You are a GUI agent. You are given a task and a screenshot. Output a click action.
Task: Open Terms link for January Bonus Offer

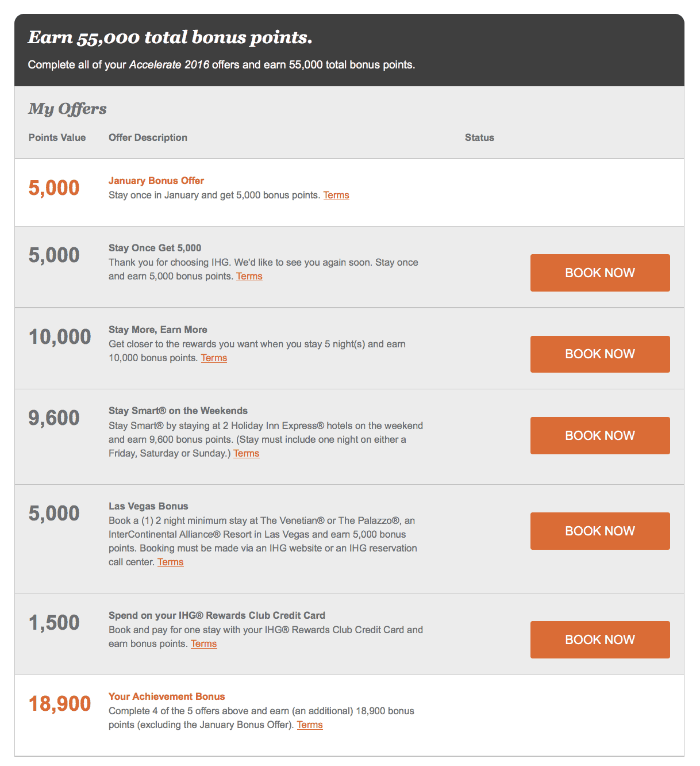point(336,195)
